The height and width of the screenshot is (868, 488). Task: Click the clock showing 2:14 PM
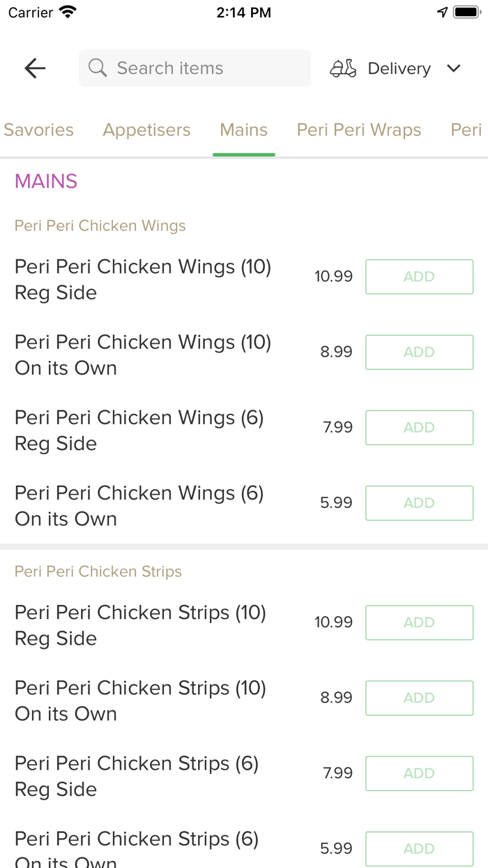click(x=244, y=12)
